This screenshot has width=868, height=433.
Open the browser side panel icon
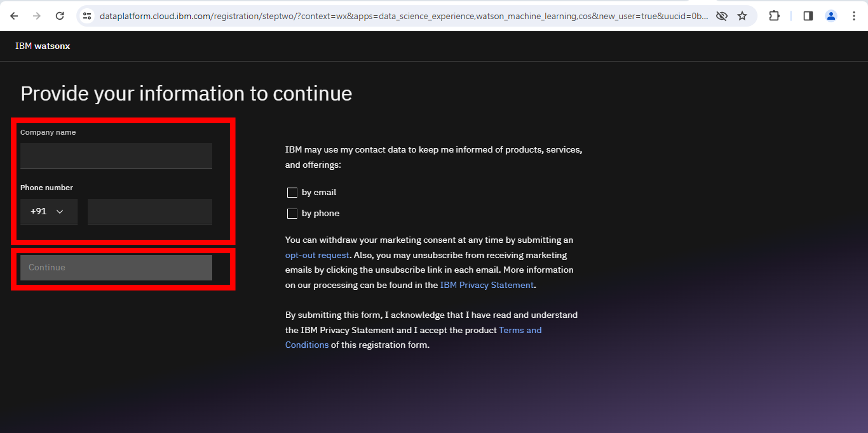pyautogui.click(x=808, y=16)
